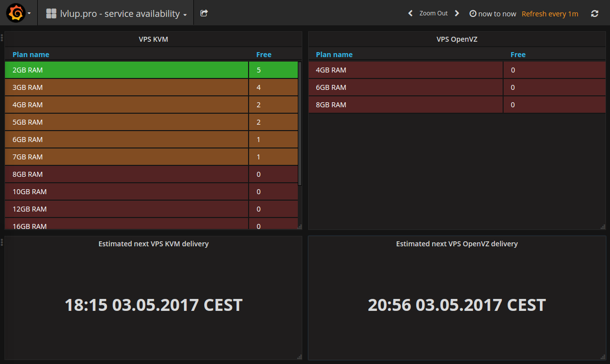Open the VPS KVM panel title menu
Image resolution: width=610 pixels, height=364 pixels.
[x=153, y=39]
